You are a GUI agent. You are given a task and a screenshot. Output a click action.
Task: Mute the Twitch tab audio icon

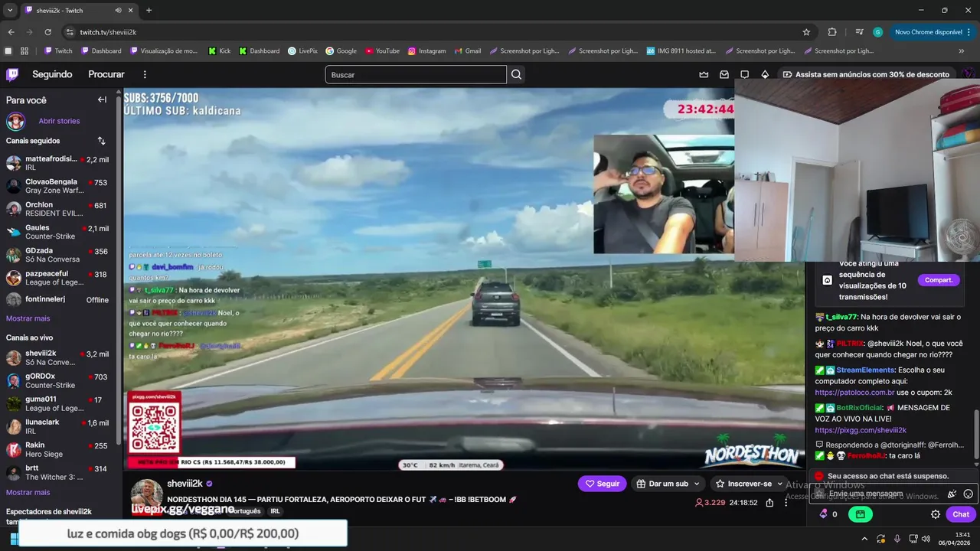coord(118,10)
